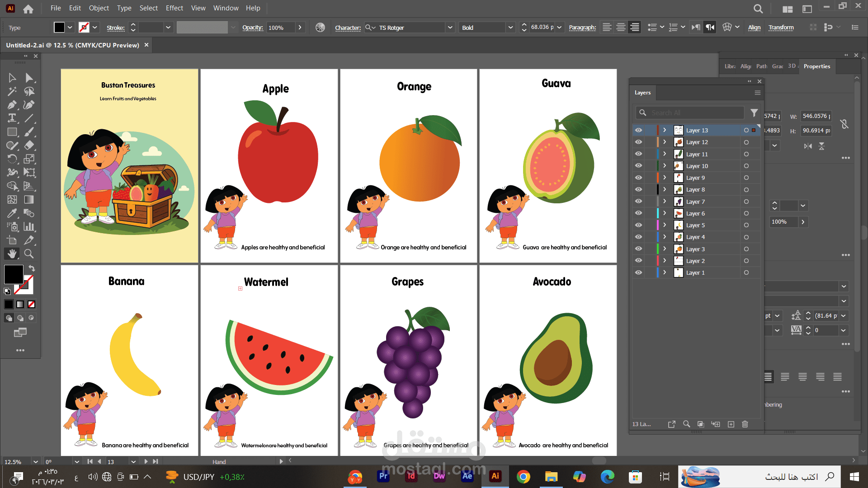The height and width of the screenshot is (488, 868).
Task: Toggle visibility of Layer 6
Action: 638,213
